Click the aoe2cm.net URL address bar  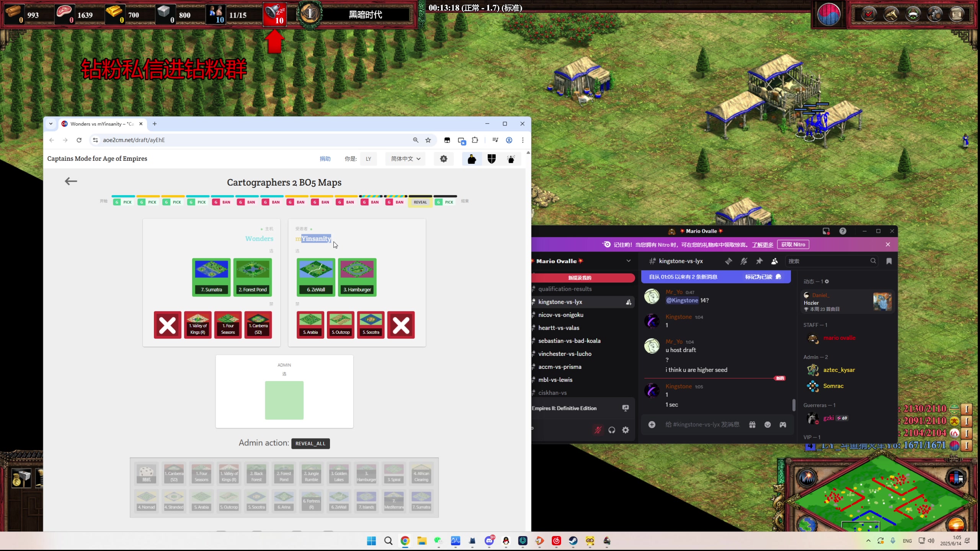coord(253,140)
